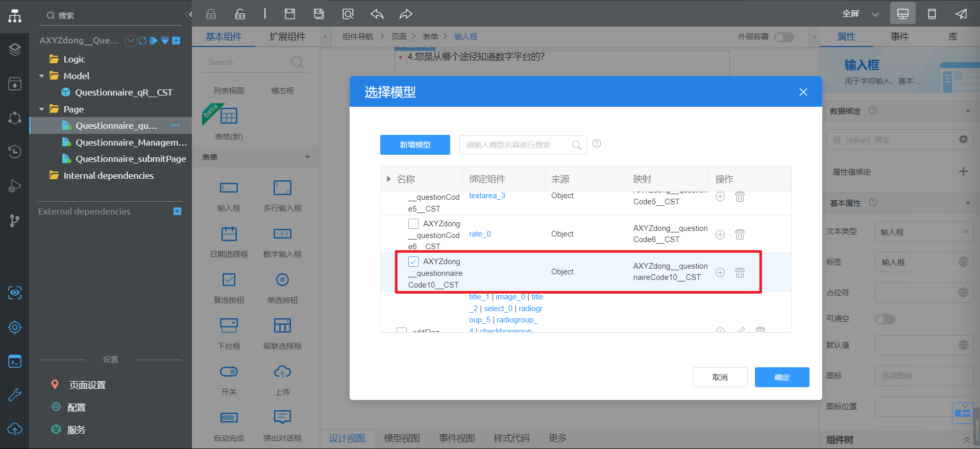
Task: Switch to 基本组件 tab
Action: point(224,37)
